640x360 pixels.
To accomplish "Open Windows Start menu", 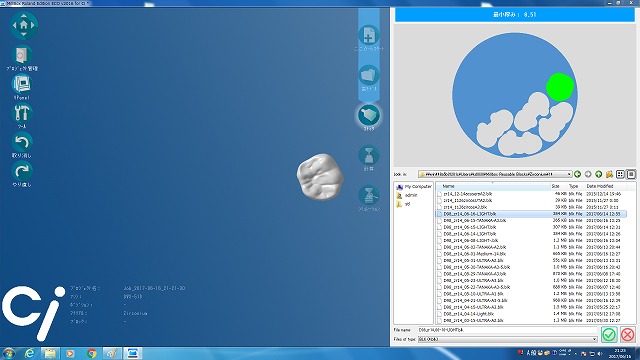I will point(9,353).
